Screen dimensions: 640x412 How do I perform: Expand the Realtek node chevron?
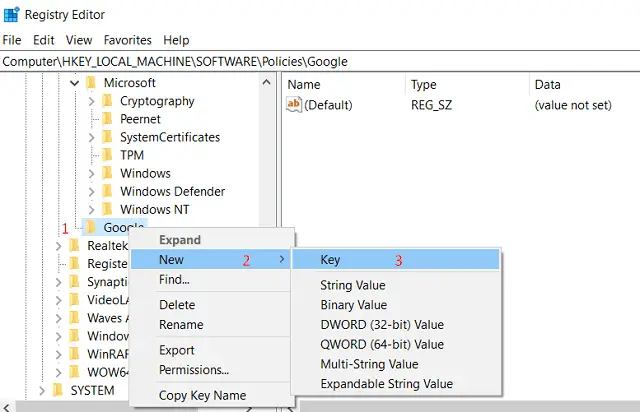click(59, 246)
